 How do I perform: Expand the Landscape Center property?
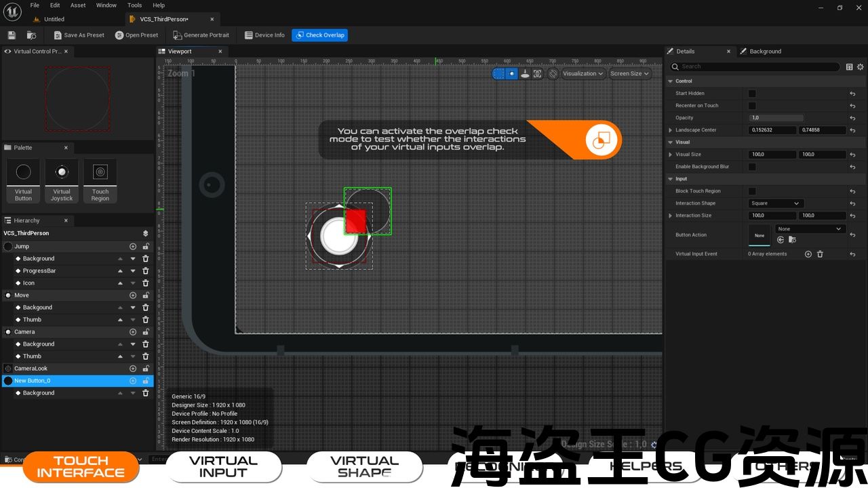coord(671,130)
